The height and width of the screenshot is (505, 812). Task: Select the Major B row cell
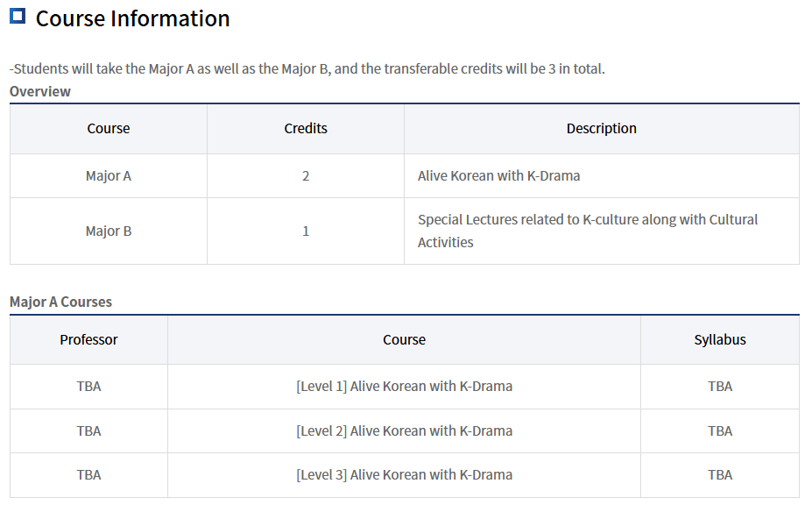tap(109, 231)
